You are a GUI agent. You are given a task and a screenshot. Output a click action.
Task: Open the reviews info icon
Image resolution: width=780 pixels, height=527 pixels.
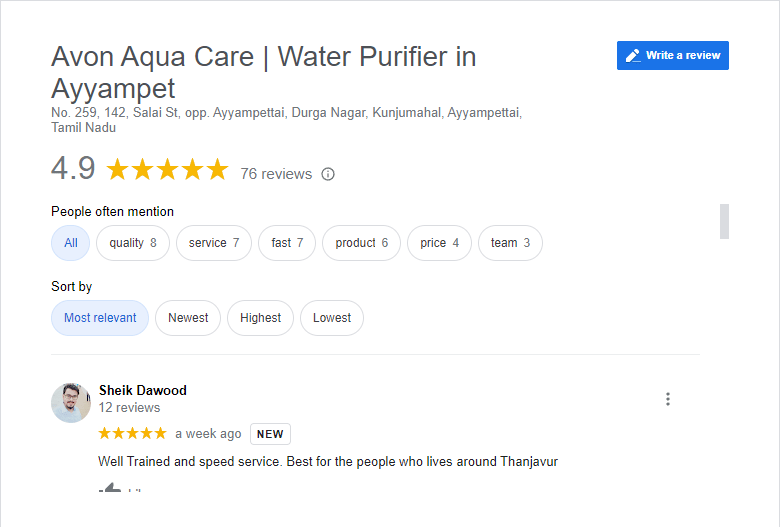(328, 174)
